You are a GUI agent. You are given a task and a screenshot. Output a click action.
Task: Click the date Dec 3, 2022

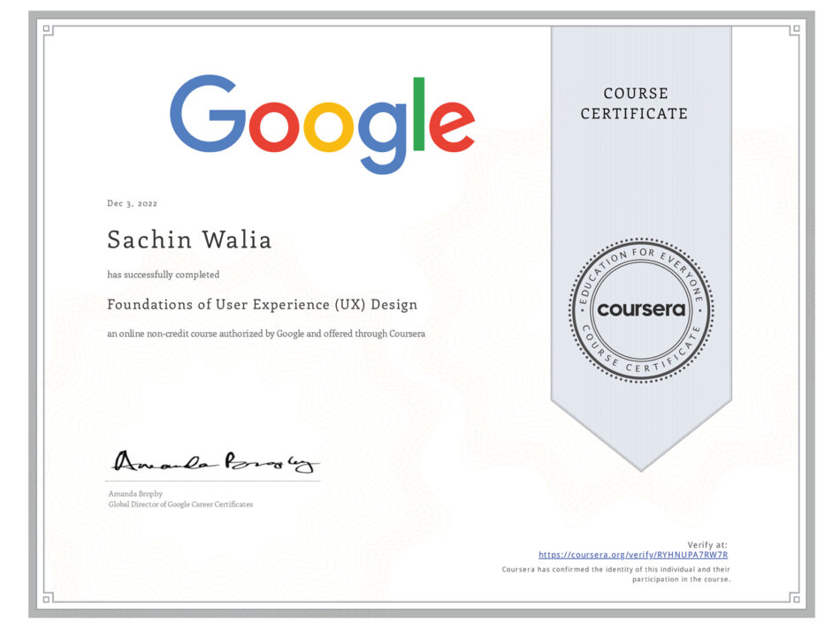pyautogui.click(x=132, y=203)
